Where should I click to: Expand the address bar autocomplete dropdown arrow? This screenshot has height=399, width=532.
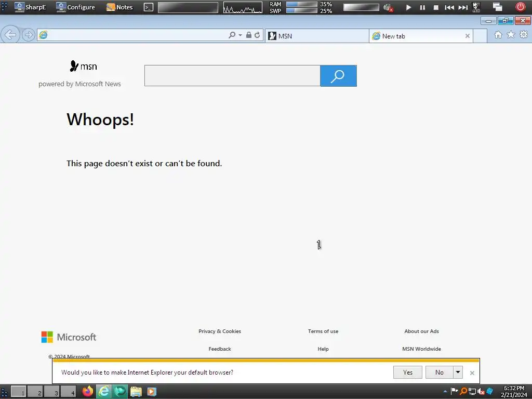pos(240,35)
